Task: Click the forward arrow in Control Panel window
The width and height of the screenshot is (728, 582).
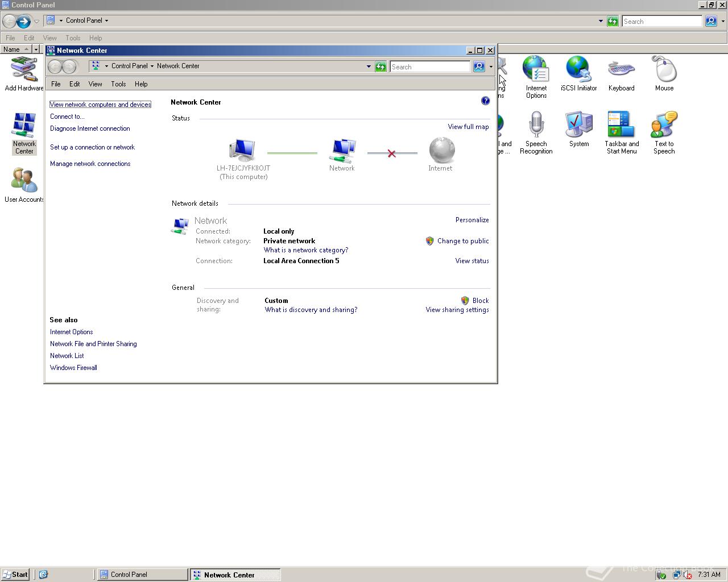Action: tap(23, 22)
